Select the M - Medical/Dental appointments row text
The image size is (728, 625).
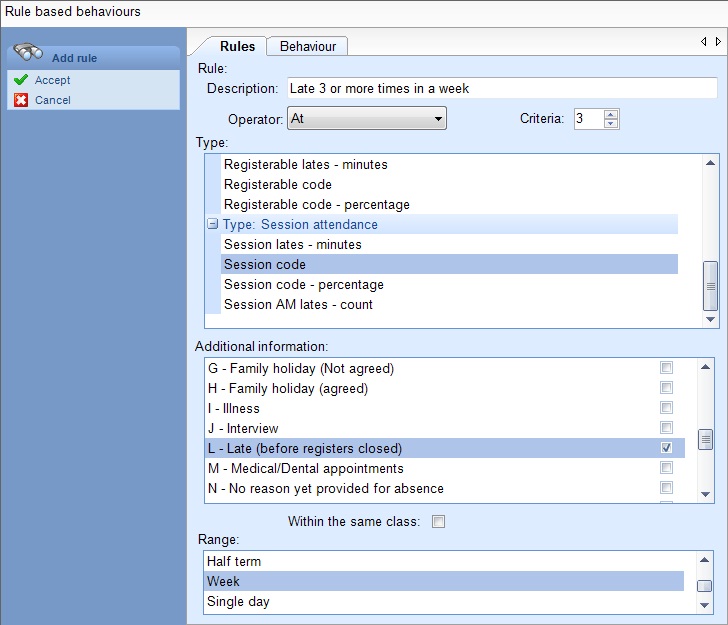(x=306, y=468)
